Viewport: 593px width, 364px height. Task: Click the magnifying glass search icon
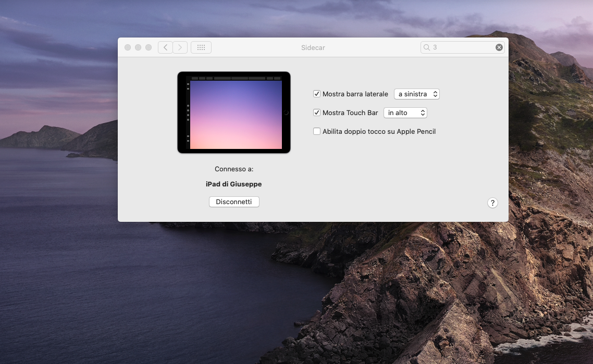[427, 47]
